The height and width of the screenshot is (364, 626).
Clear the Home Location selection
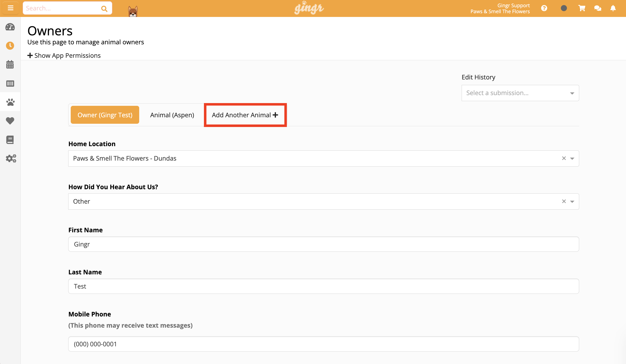[564, 158]
